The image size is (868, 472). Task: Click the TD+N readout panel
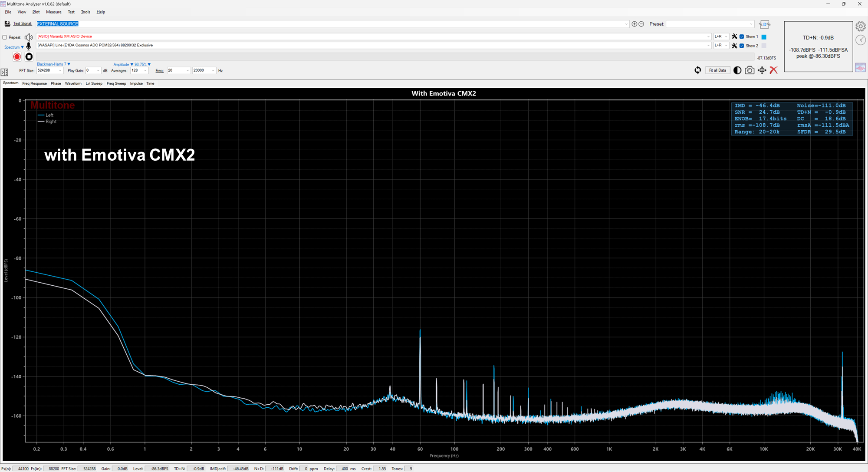coord(818,46)
